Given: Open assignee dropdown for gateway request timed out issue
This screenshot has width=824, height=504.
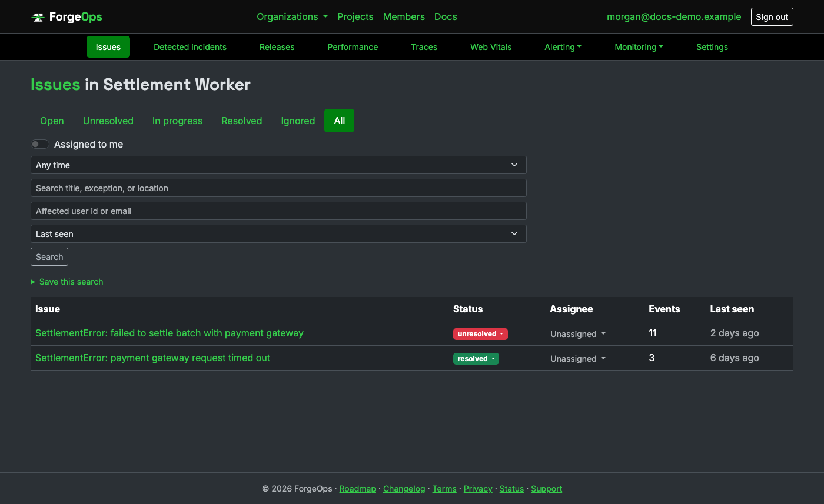Looking at the screenshot, I should (578, 359).
